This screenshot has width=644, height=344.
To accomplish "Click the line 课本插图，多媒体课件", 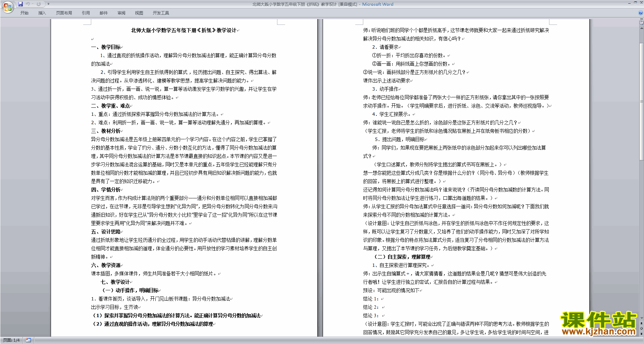I will (x=154, y=274).
